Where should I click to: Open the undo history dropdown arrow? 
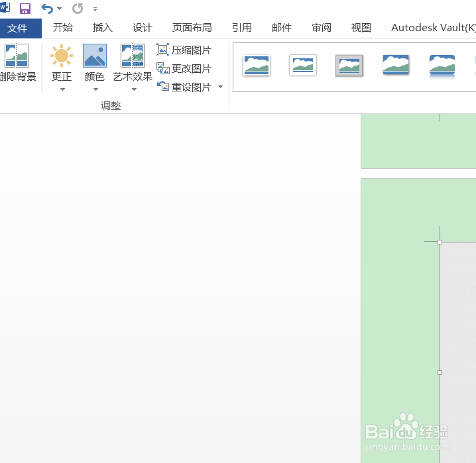[x=60, y=9]
